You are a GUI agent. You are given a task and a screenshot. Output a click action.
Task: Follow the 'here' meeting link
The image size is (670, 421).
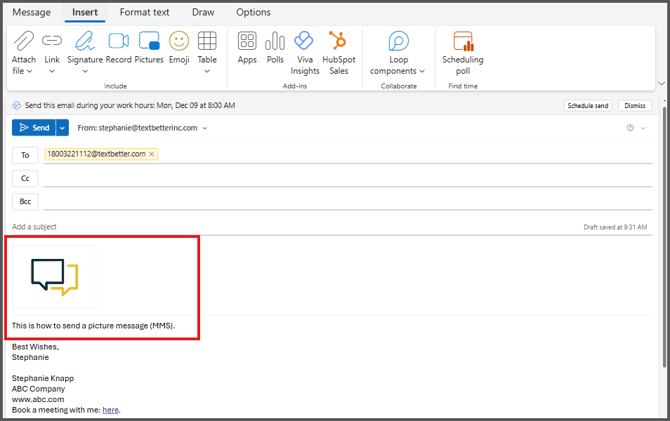point(110,410)
